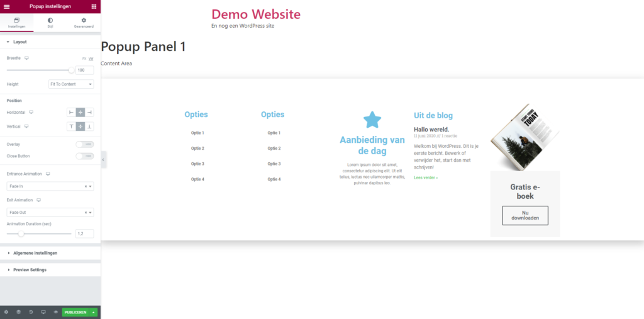Viewport: 644px width, 319px height.
Task: Open the History icon in bottom toolbar
Action: click(x=31, y=312)
